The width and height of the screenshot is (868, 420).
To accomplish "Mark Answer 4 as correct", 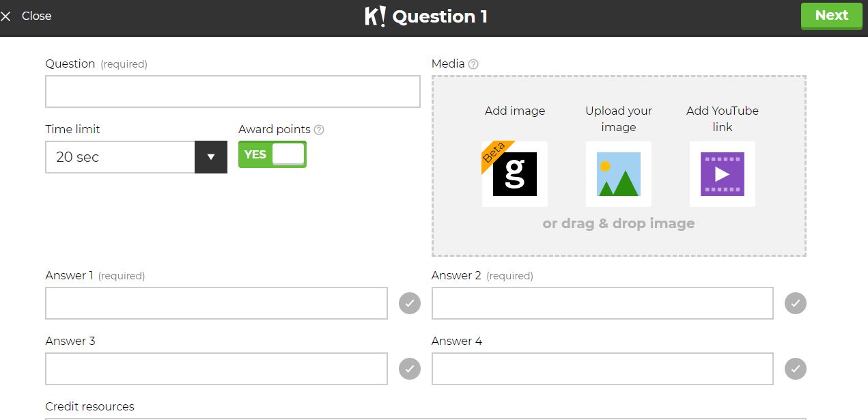I will [x=796, y=369].
